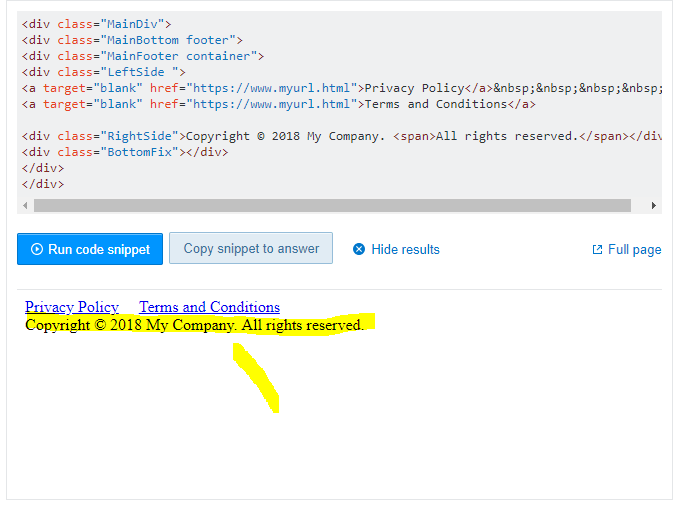Click the external-link icon beside Full page
682x506 pixels.
point(597,249)
